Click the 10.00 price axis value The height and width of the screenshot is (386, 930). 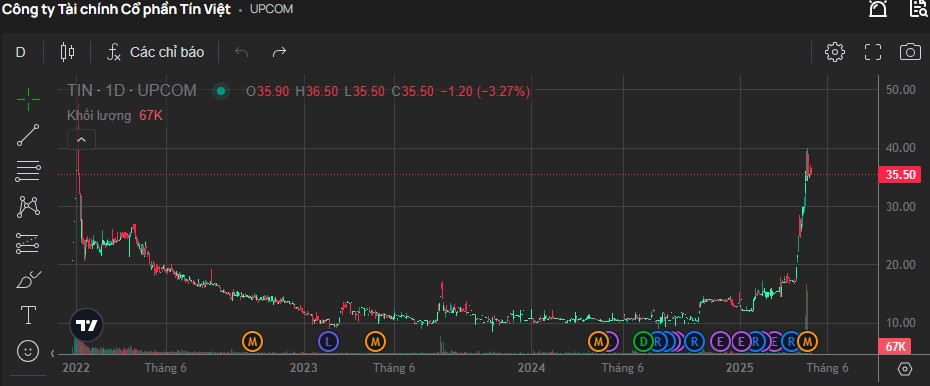pyautogui.click(x=900, y=323)
